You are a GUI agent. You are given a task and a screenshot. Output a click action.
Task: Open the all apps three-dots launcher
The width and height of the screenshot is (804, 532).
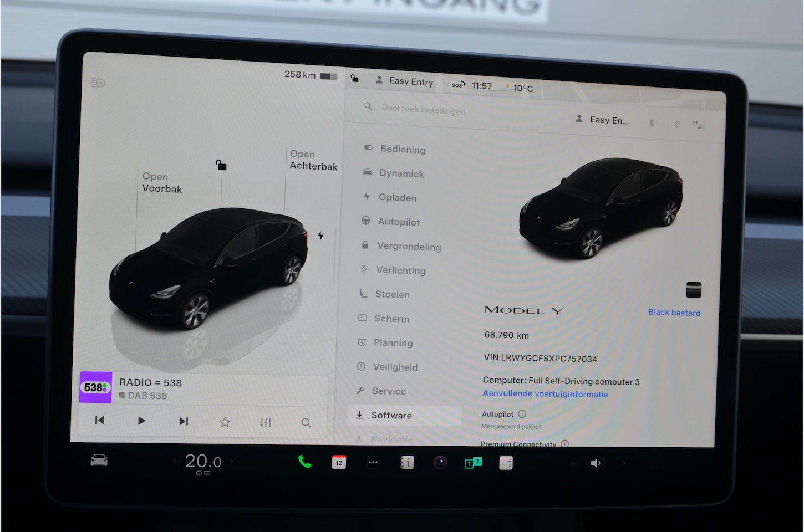tap(373, 462)
